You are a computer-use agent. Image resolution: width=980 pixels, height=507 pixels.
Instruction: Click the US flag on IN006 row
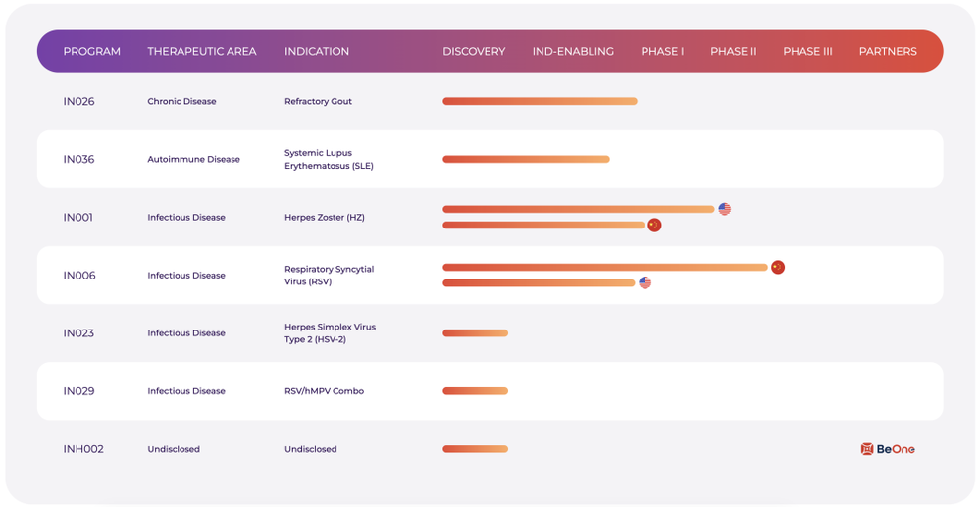[645, 282]
